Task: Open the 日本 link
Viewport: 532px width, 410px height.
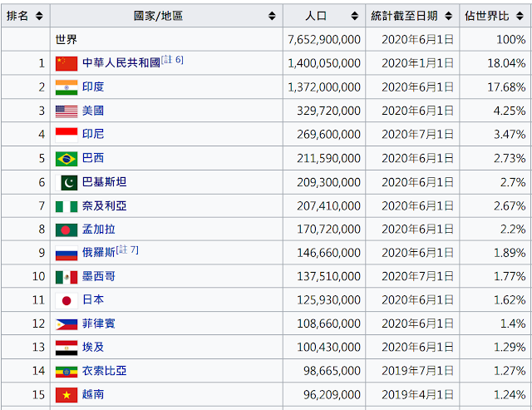Action: tap(93, 299)
